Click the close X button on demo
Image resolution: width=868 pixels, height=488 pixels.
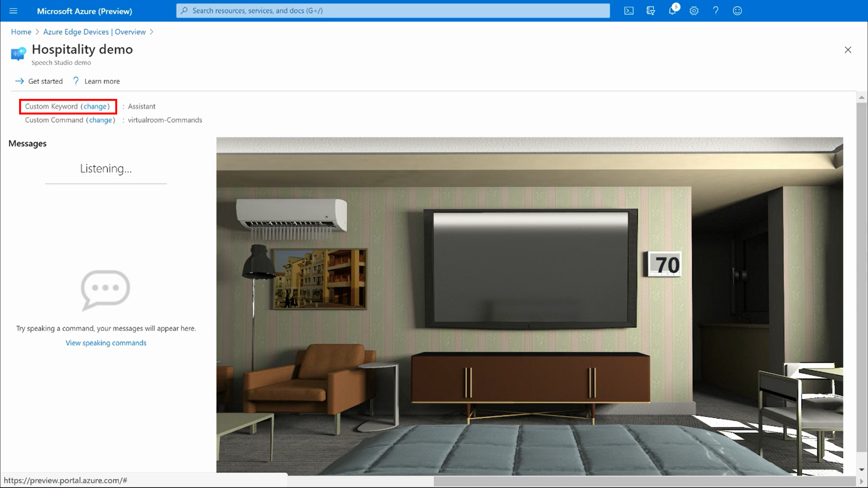848,49
